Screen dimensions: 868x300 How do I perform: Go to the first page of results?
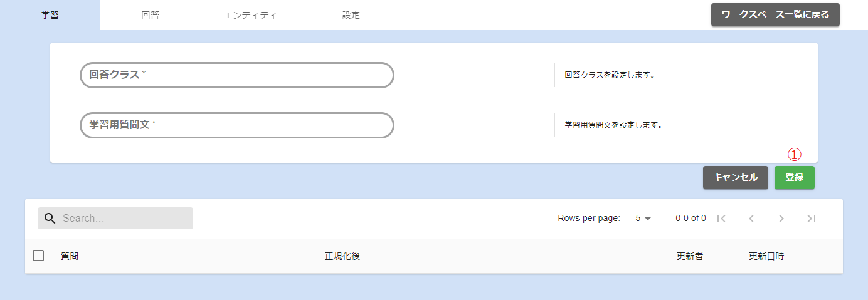click(721, 219)
